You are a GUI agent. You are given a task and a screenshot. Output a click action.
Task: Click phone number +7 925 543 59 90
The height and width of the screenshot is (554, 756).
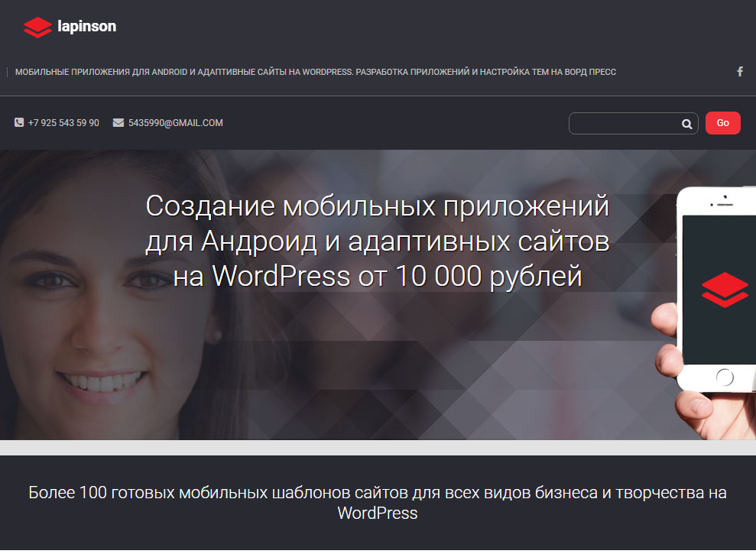tap(63, 123)
